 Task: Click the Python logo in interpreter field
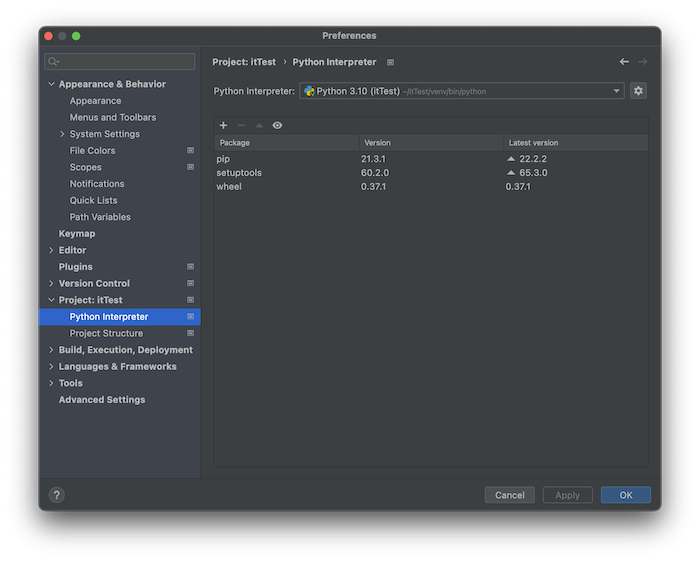[x=309, y=91]
